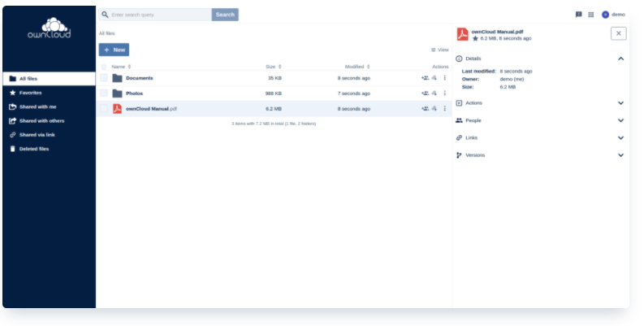Expand the Actions section chevron
Screen dimensions: 644x326
click(620, 103)
